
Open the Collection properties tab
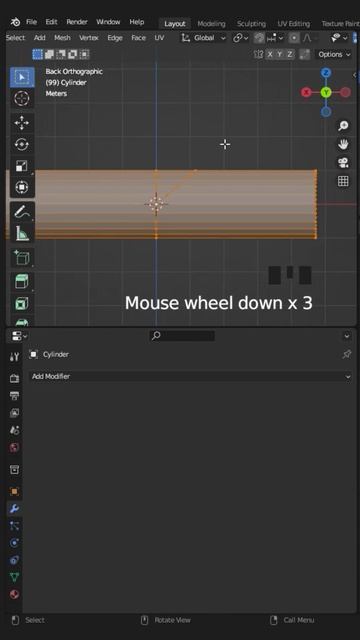[14, 469]
